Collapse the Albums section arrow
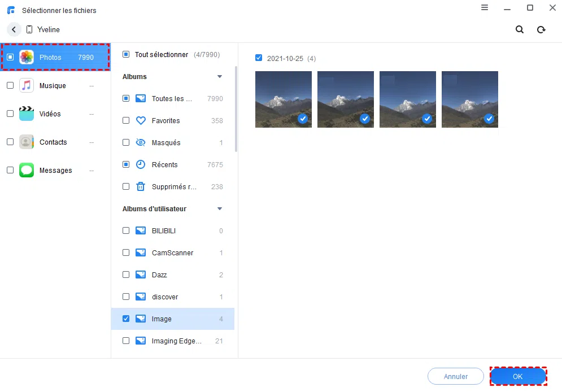Viewport: 562px width, 392px height. tap(220, 77)
